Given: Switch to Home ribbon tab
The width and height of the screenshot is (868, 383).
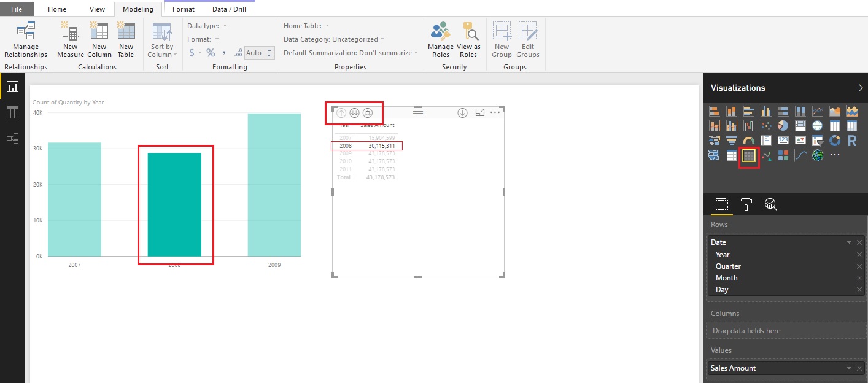Looking at the screenshot, I should tap(57, 9).
